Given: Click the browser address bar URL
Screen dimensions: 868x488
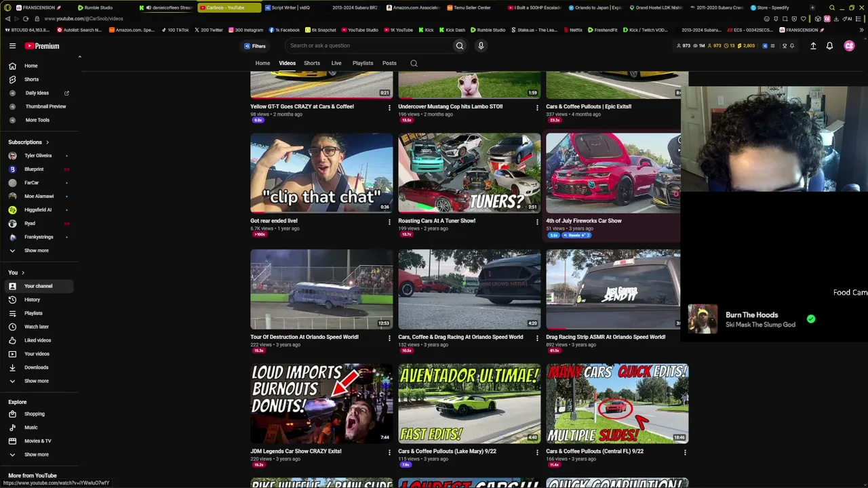Looking at the screenshot, I should point(84,19).
